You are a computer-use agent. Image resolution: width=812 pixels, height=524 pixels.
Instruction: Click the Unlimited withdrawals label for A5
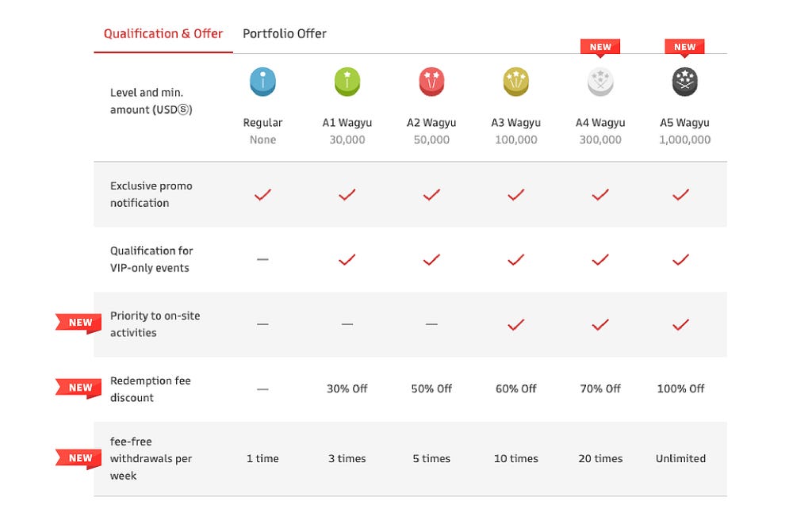coord(680,459)
